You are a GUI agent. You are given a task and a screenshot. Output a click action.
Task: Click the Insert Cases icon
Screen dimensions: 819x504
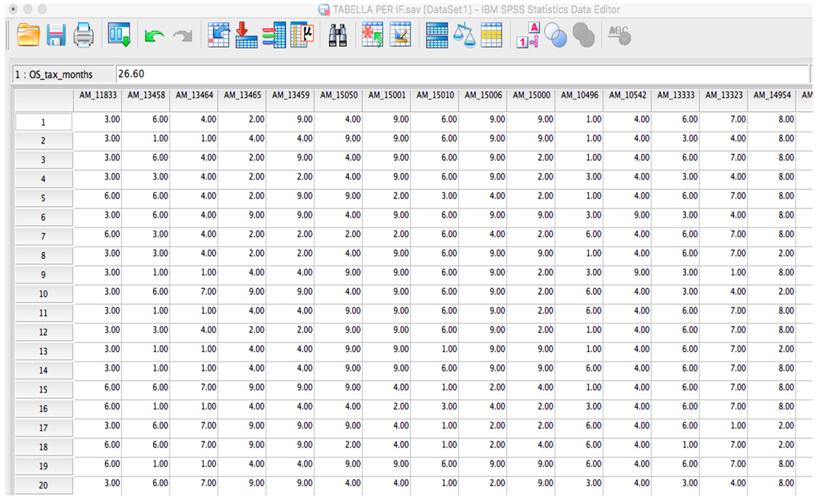tap(372, 35)
